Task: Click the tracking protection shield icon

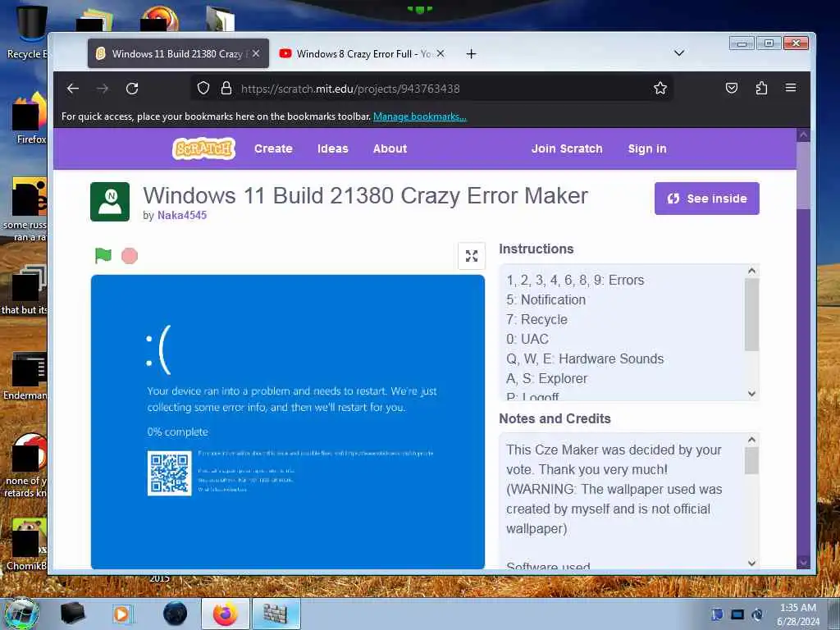Action: [x=203, y=88]
